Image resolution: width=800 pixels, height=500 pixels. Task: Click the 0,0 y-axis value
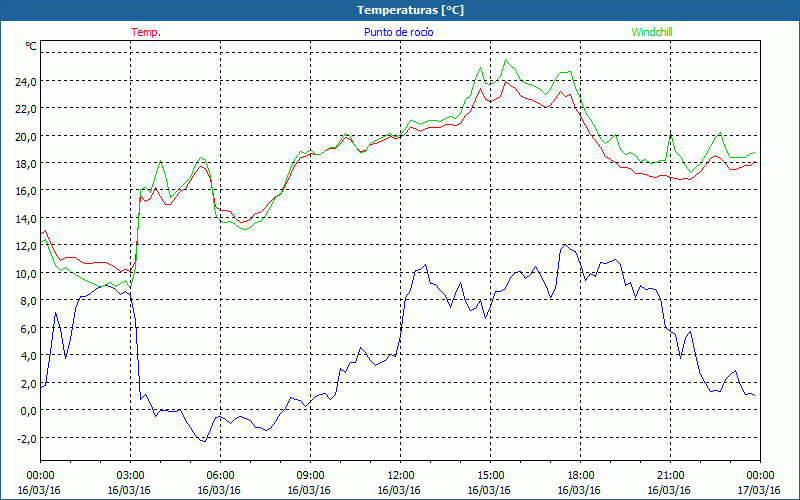(x=28, y=410)
